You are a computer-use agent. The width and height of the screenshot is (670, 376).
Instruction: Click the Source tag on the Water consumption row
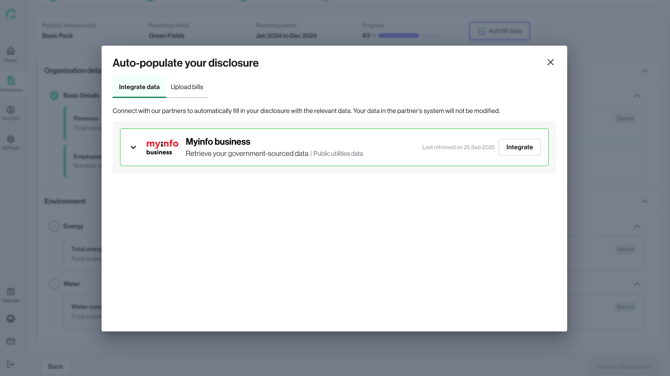(625, 307)
